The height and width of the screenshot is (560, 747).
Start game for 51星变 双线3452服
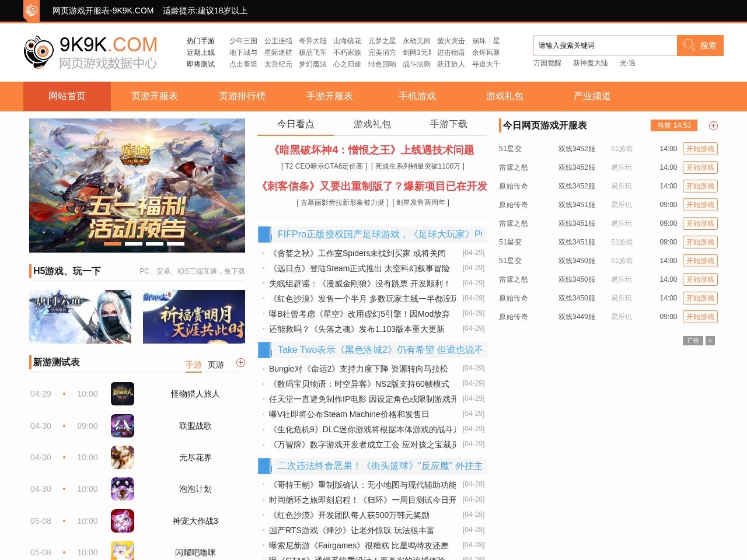pos(700,149)
